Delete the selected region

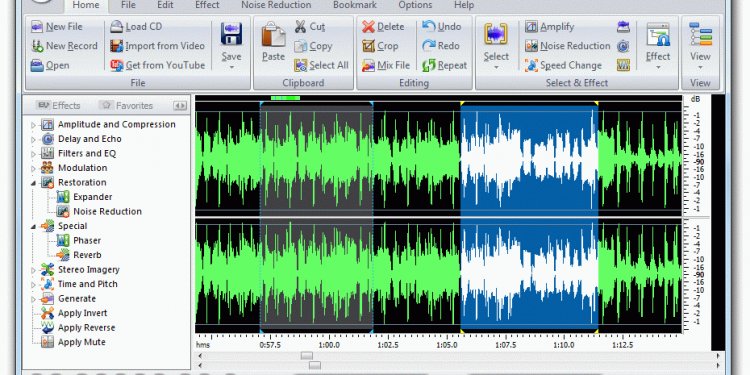(383, 27)
